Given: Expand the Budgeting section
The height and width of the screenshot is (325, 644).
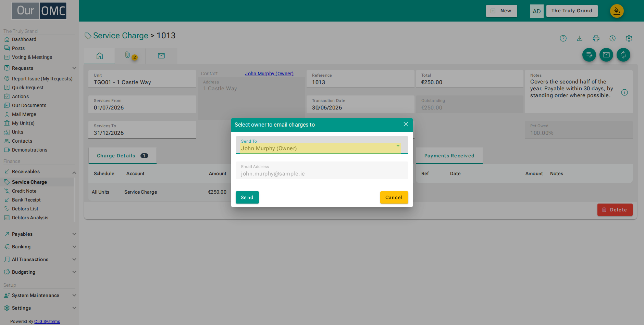Looking at the screenshot, I should pos(39,272).
